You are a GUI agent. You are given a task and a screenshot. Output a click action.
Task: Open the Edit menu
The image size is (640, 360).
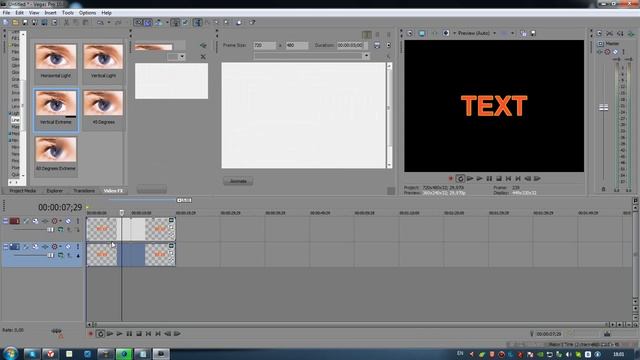[19, 13]
